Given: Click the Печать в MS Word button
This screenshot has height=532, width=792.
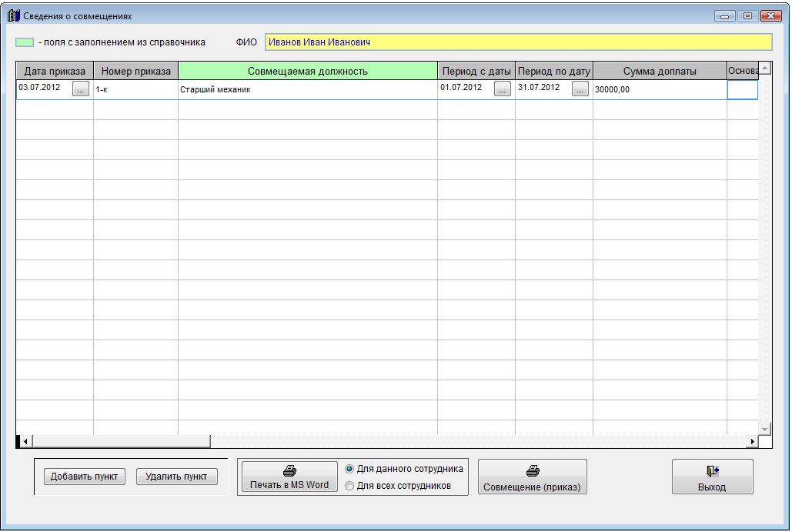Looking at the screenshot, I should click(x=289, y=477).
